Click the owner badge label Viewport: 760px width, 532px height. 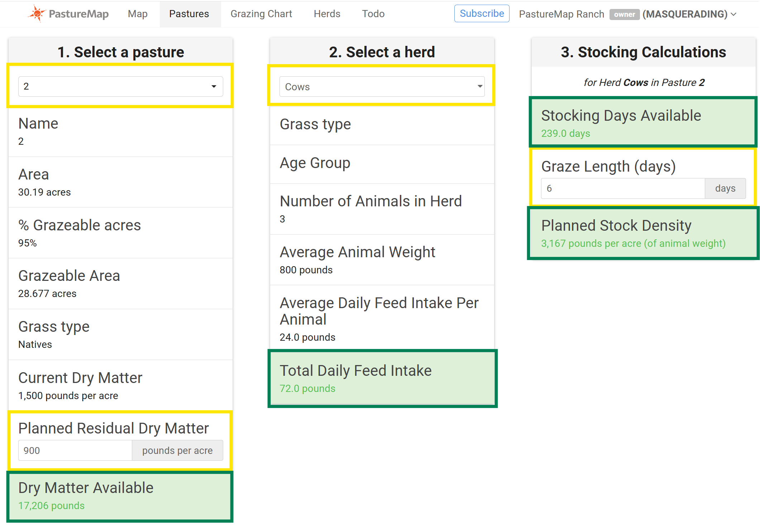pyautogui.click(x=624, y=14)
